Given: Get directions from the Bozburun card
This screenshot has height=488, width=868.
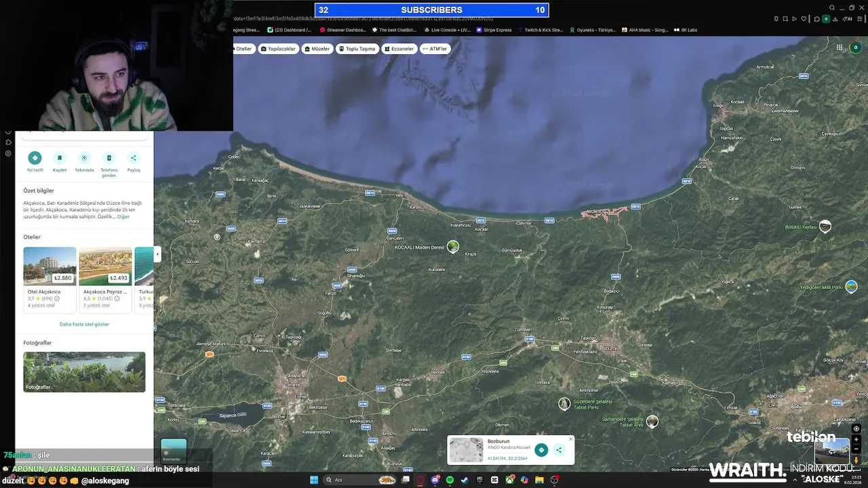Looking at the screenshot, I should point(541,450).
